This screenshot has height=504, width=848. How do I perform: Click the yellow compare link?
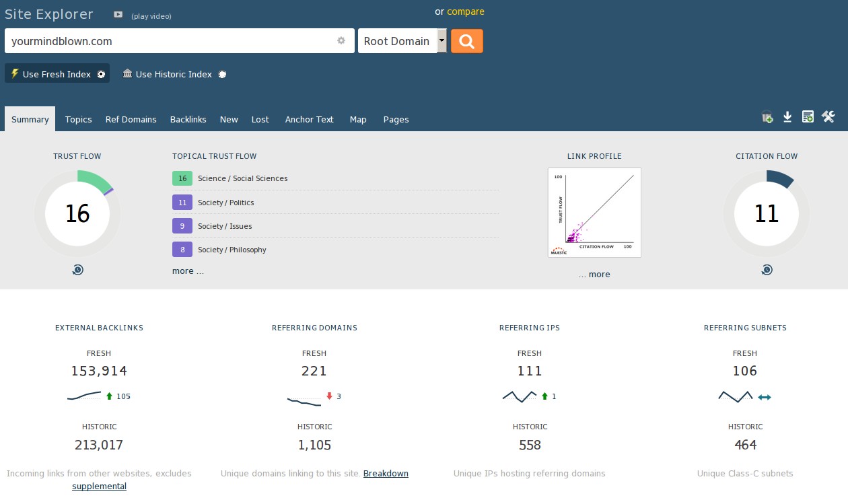coord(465,11)
